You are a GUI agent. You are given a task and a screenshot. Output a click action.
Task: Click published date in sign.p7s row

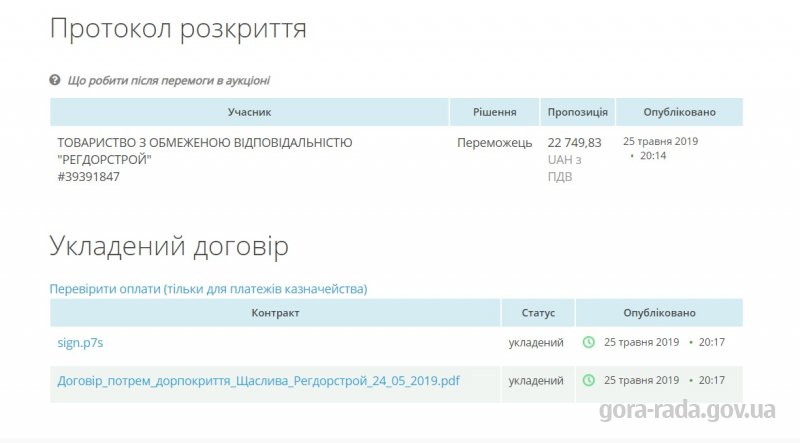(664, 342)
